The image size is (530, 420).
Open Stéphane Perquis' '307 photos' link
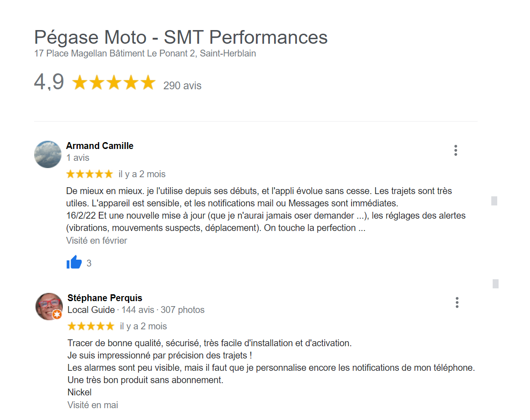coord(183,310)
